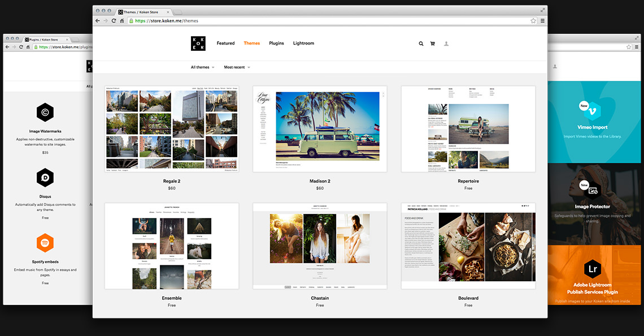The width and height of the screenshot is (644, 336).
Task: Bookmark the page with the star icon
Action: (533, 20)
